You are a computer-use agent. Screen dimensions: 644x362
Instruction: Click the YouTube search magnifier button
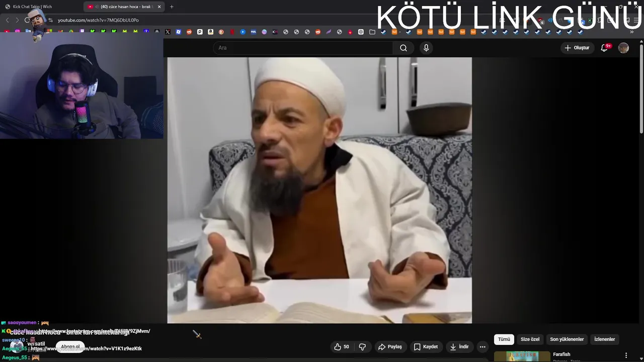coord(404,48)
